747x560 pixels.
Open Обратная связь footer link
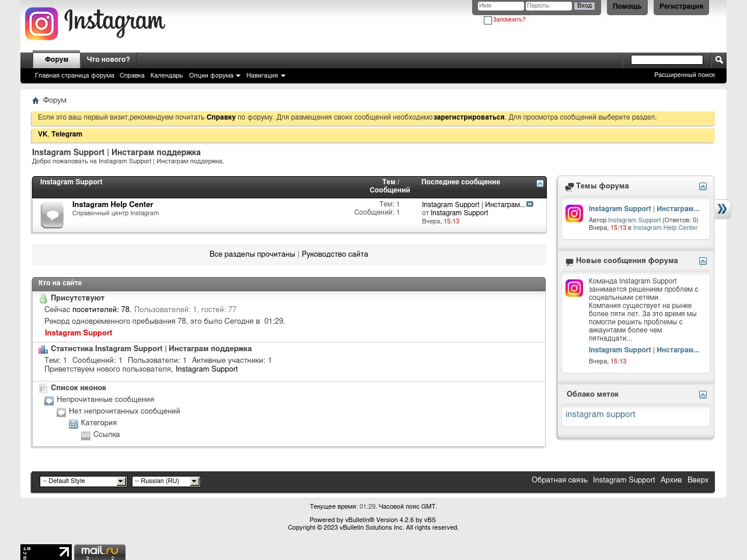(560, 480)
